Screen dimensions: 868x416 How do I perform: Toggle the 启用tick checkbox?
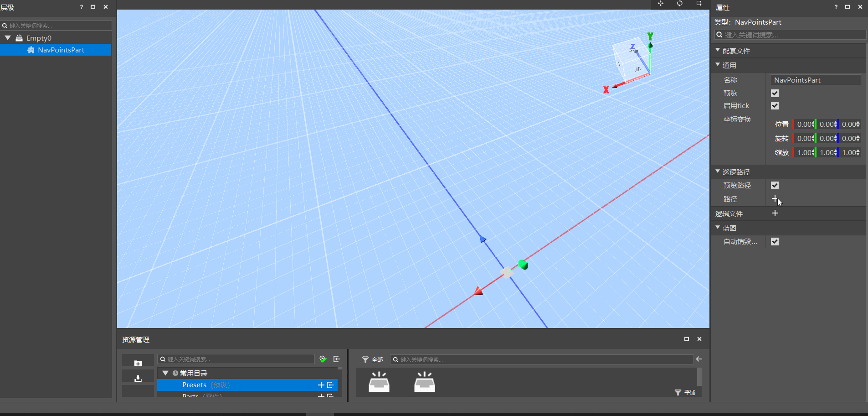775,105
